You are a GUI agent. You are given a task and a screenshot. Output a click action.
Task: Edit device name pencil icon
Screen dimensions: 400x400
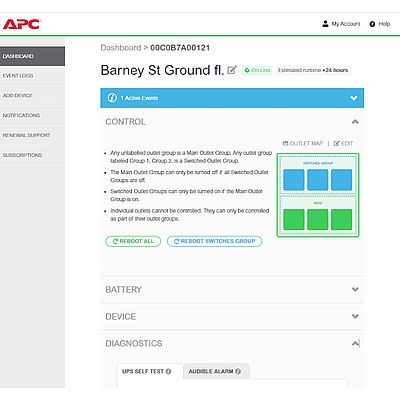[x=232, y=70]
